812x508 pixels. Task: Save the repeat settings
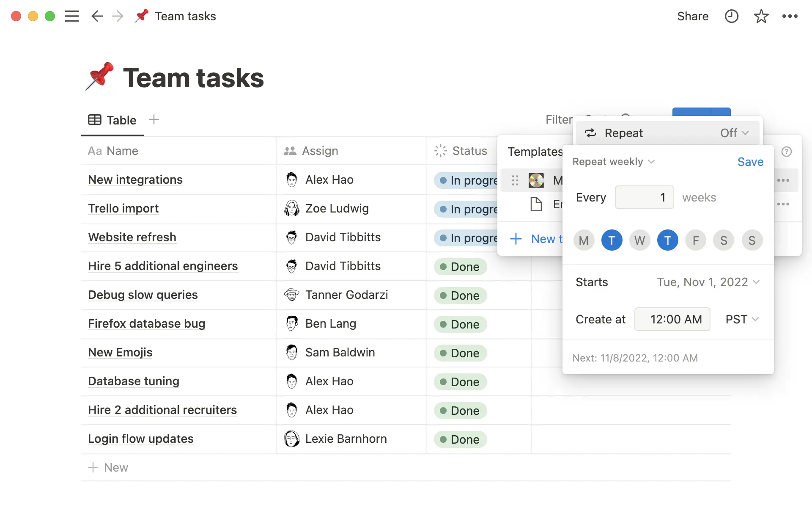tap(750, 161)
